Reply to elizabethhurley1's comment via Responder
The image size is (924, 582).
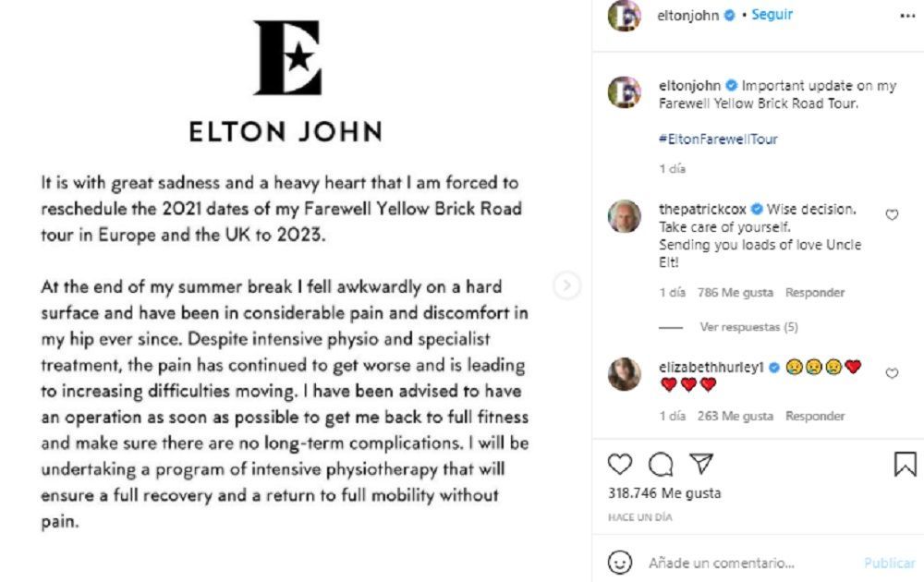click(x=815, y=417)
